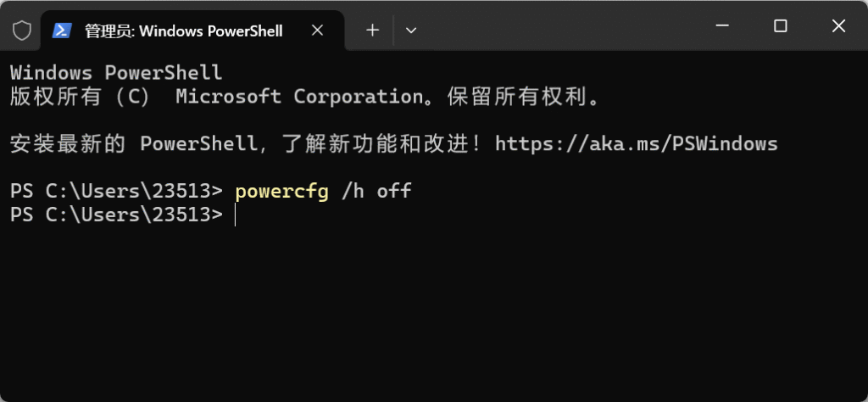Close the terminal window
Image resolution: width=868 pixels, height=402 pixels.
click(x=838, y=26)
